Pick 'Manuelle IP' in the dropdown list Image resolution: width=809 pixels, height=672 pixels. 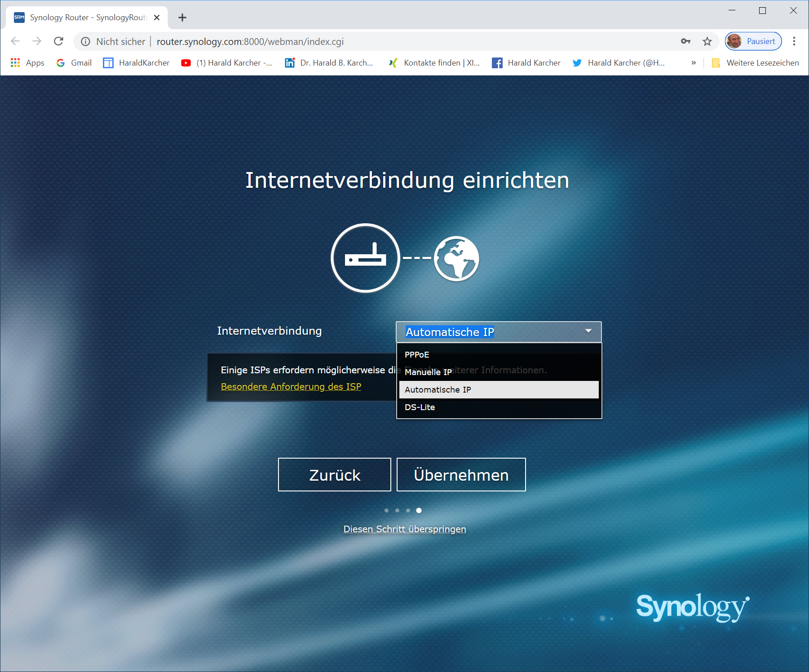tap(428, 372)
